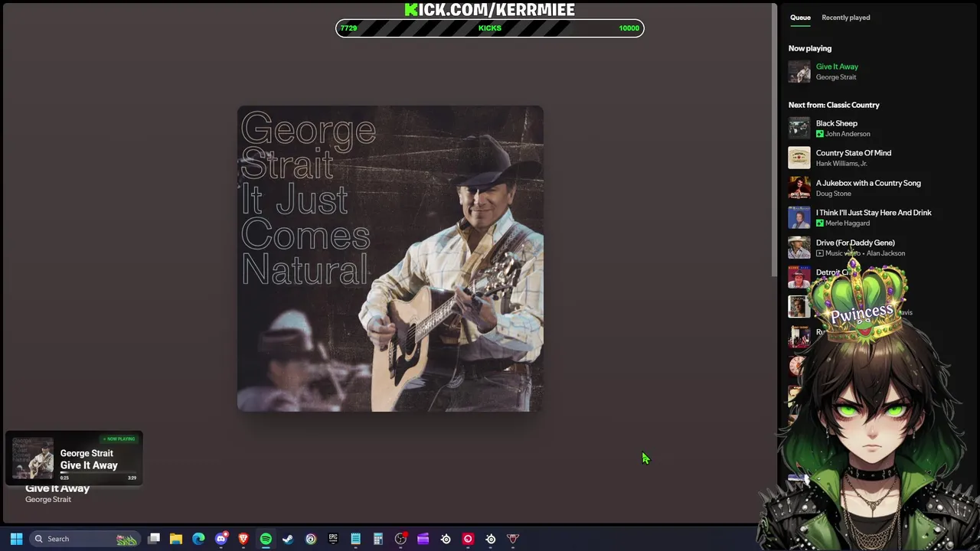
Task: Click the now playing Give It Away thumbnail
Action: (799, 71)
